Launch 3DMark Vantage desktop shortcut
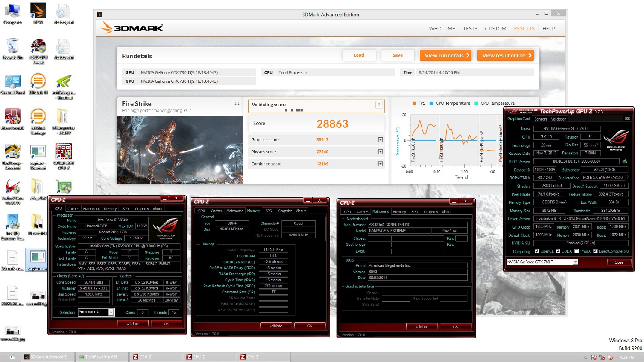Viewport: 644px width, 362px height. pos(38,122)
